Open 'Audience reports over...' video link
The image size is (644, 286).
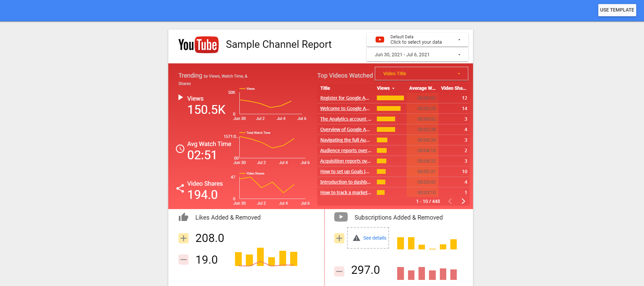click(346, 150)
